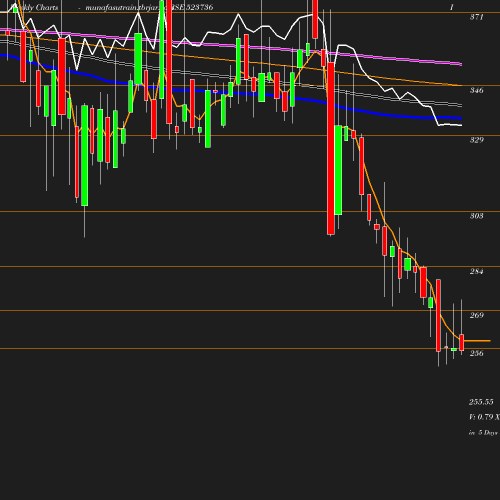Click the 256 price level label
Viewport: 500px width, 500px height.
point(476,353)
